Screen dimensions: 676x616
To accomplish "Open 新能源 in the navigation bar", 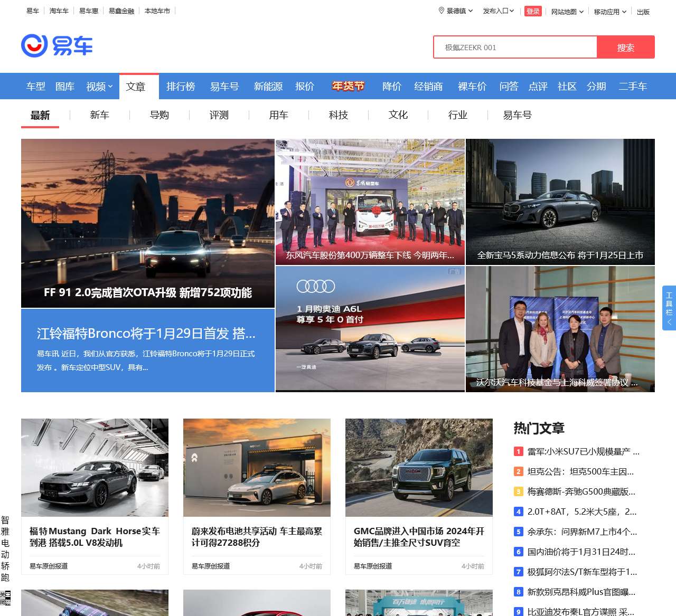I will (268, 86).
